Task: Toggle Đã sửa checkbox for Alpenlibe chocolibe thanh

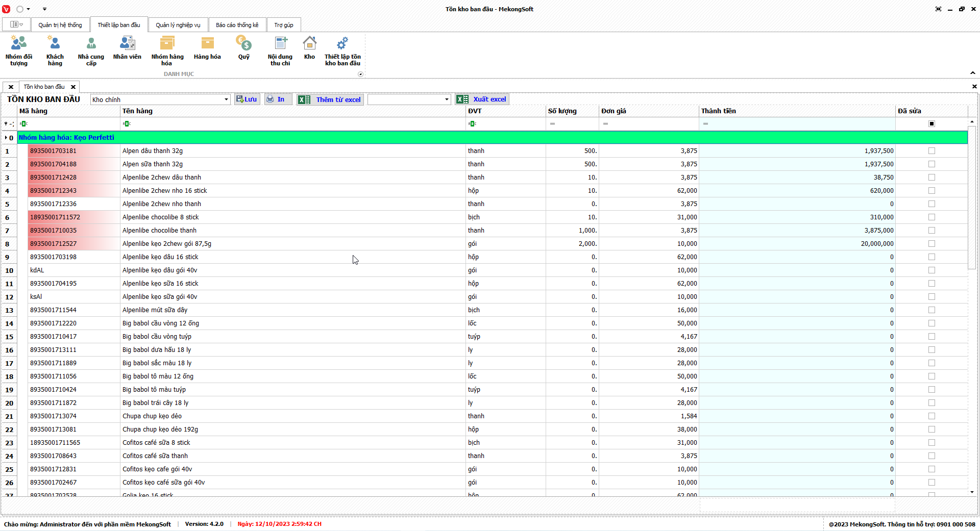Action: click(x=932, y=231)
